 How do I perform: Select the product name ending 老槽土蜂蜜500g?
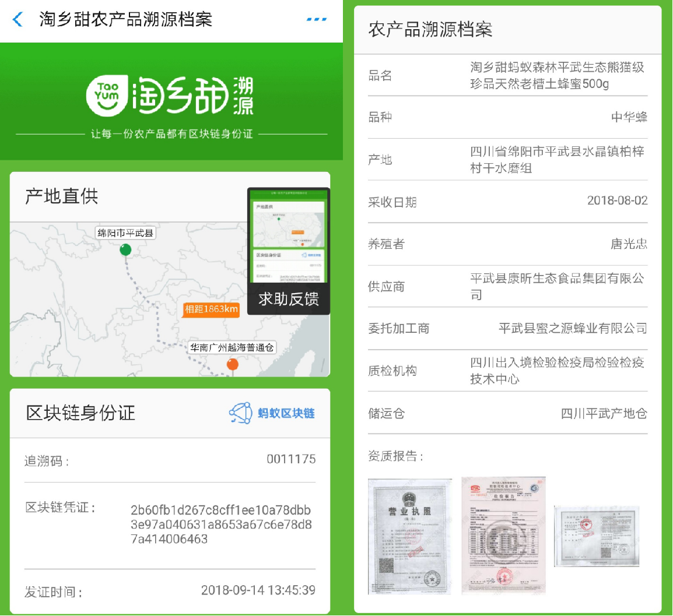tap(557, 76)
